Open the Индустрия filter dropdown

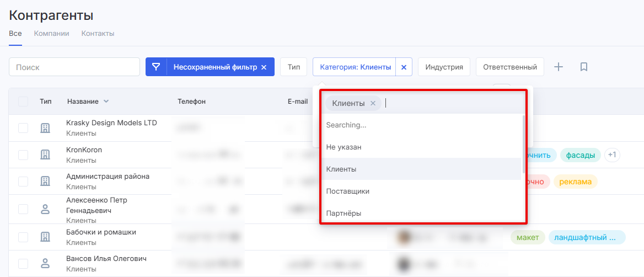(444, 67)
